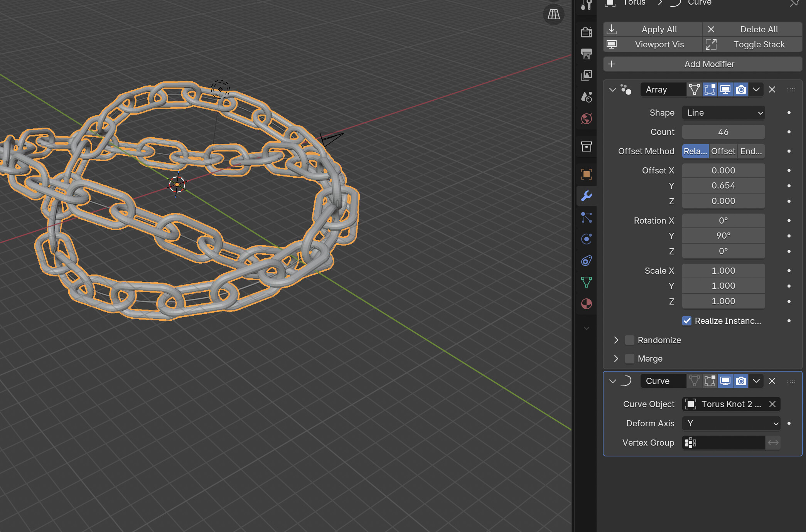The image size is (806, 532).
Task: Switch viewport to perspective/orthographic grid icon
Action: pos(554,14)
